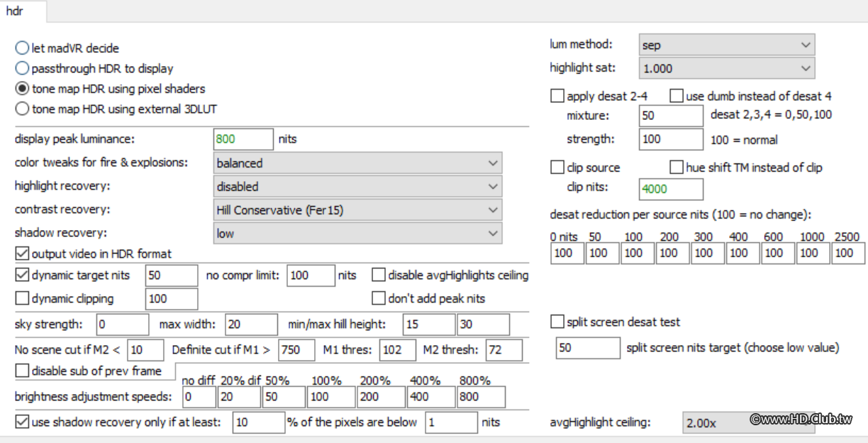Choose 'passthrough HDR to display' option
The height and width of the screenshot is (443, 868).
click(22, 69)
